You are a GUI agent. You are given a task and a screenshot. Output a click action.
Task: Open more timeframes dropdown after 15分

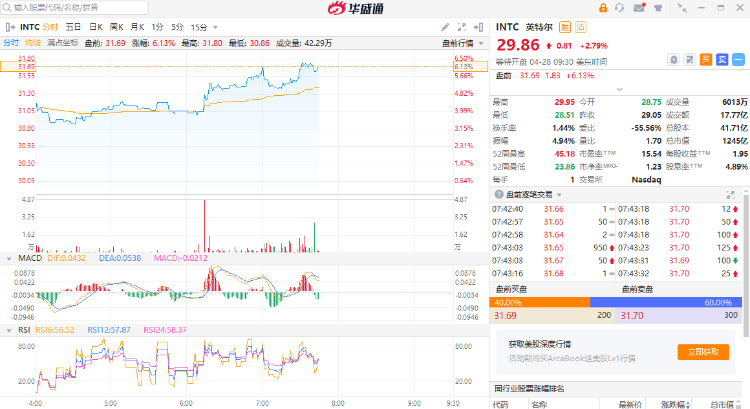click(x=215, y=28)
